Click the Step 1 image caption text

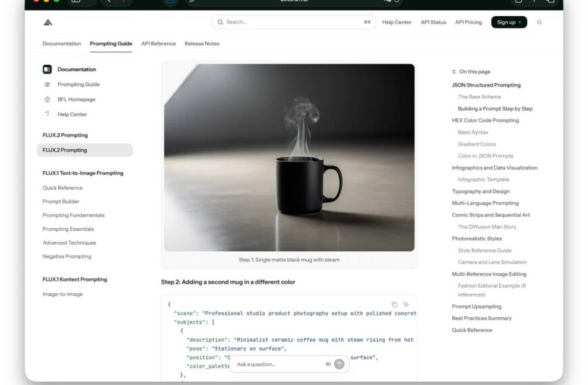coord(289,260)
